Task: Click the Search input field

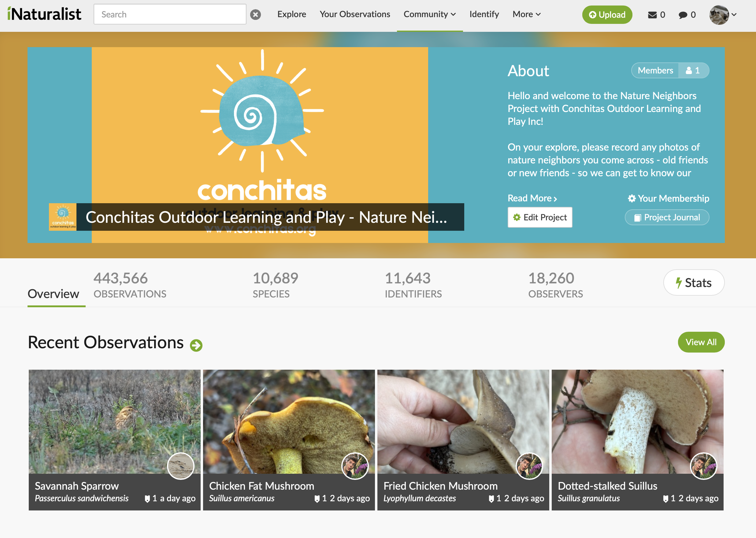Action: pos(170,14)
